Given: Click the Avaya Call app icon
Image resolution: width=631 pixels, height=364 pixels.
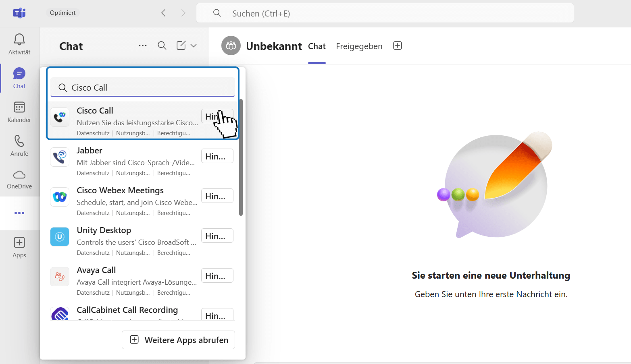Looking at the screenshot, I should coord(60,277).
